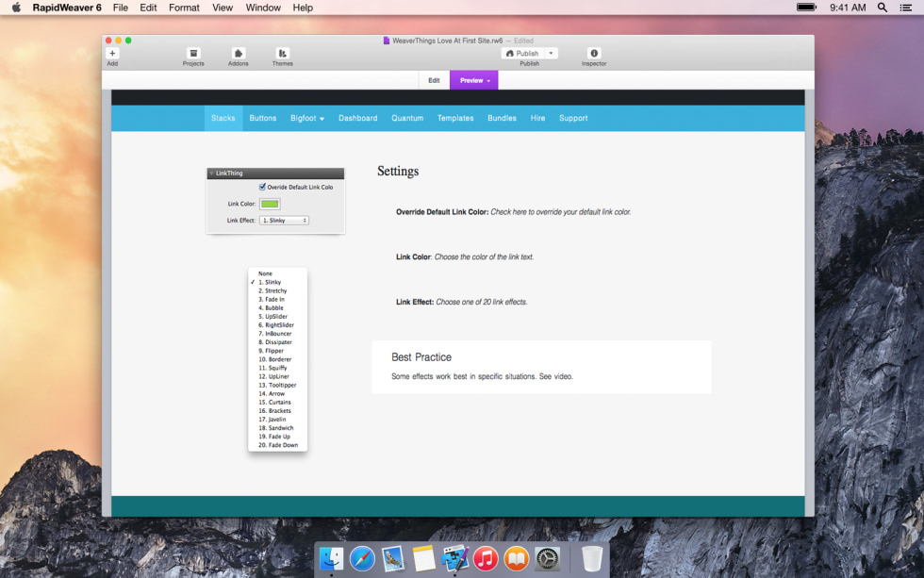Open the Projects toolbar icon
The width and height of the screenshot is (924, 578).
click(193, 53)
